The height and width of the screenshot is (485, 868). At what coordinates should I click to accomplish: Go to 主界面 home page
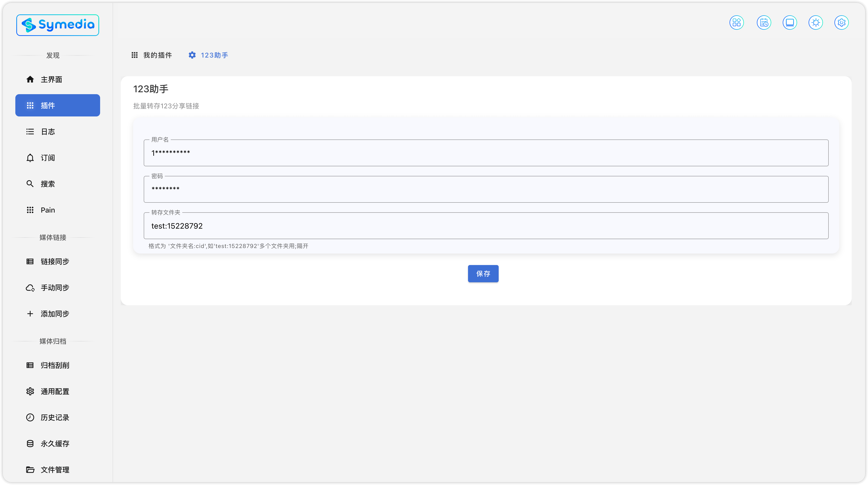[x=51, y=80]
